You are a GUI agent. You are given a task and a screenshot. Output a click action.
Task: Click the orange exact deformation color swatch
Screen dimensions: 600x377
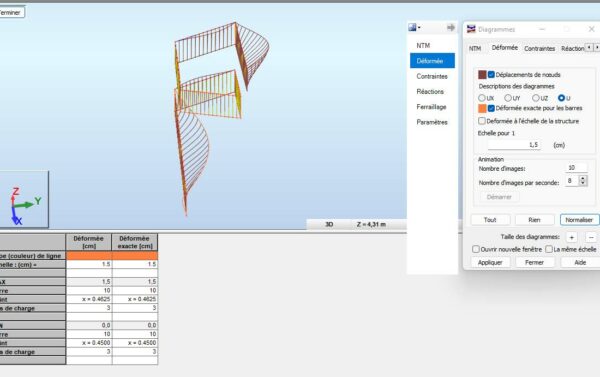(482, 108)
